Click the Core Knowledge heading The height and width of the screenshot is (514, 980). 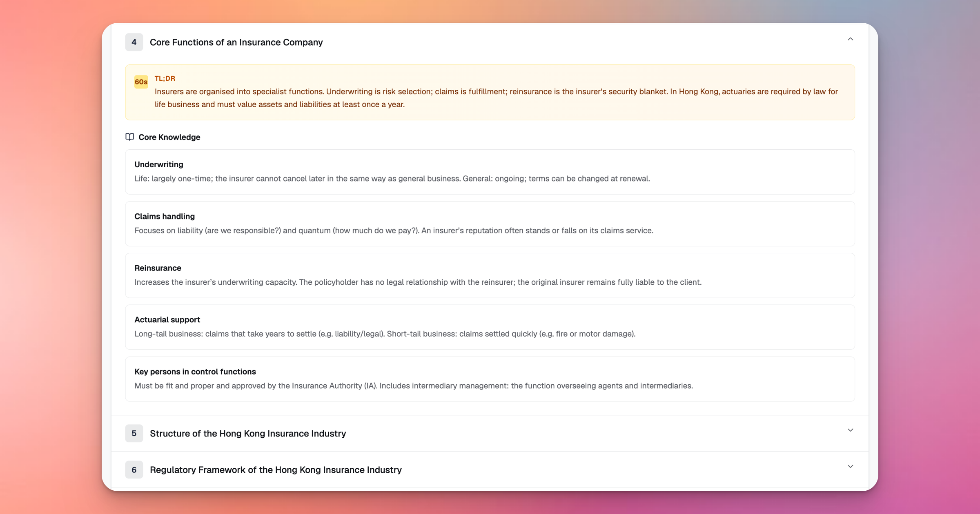point(169,137)
